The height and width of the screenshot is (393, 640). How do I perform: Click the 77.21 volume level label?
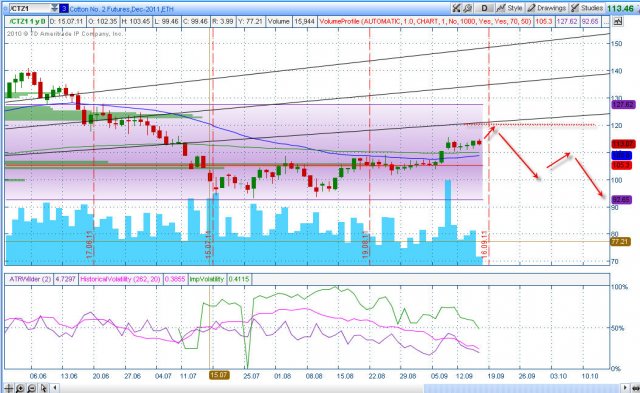[620, 242]
